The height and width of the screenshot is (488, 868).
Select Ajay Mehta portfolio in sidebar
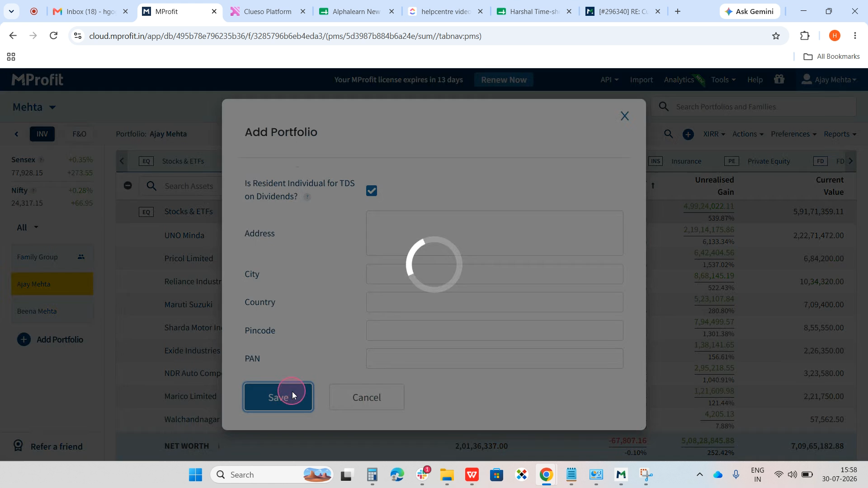coord(52,284)
